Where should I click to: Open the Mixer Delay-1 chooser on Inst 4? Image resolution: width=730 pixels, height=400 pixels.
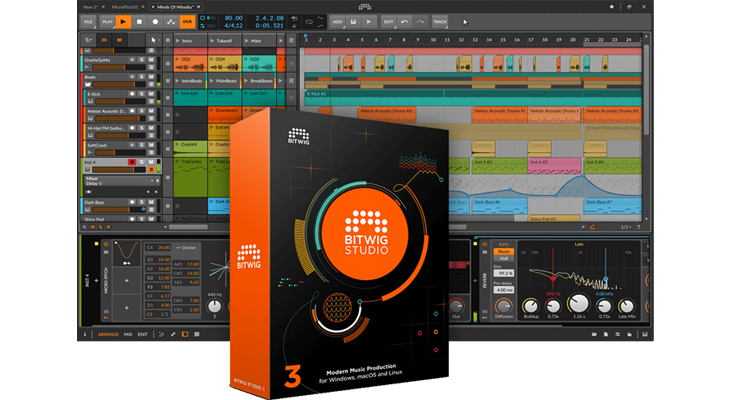coord(122,181)
